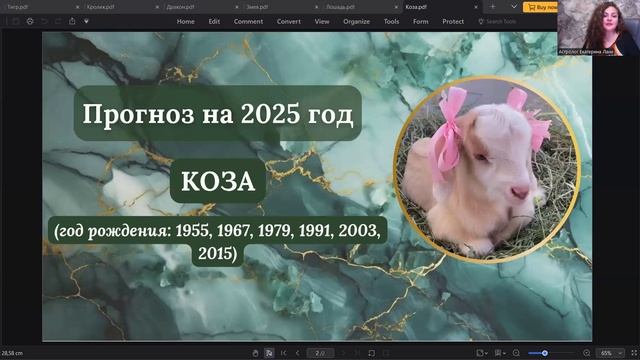Image resolution: width=640 pixels, height=360 pixels.
Task: Open the Organize menu
Action: tap(357, 22)
